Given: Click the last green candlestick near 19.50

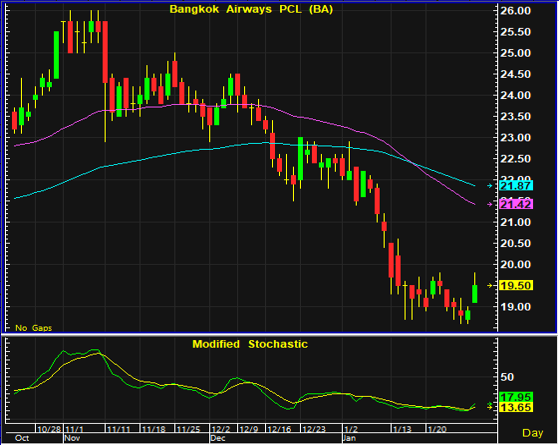Looking at the screenshot, I should click(475, 294).
